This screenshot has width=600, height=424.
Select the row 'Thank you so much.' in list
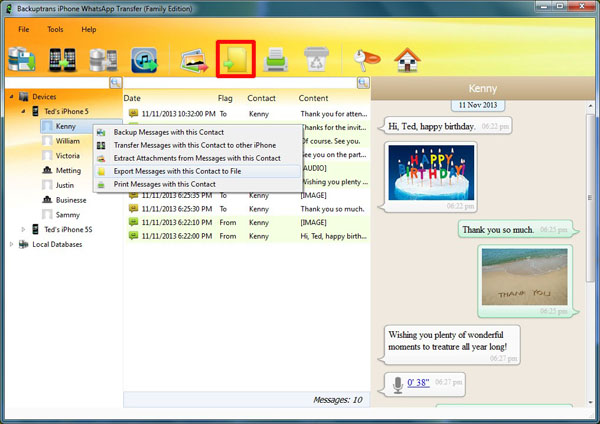tap(247, 209)
